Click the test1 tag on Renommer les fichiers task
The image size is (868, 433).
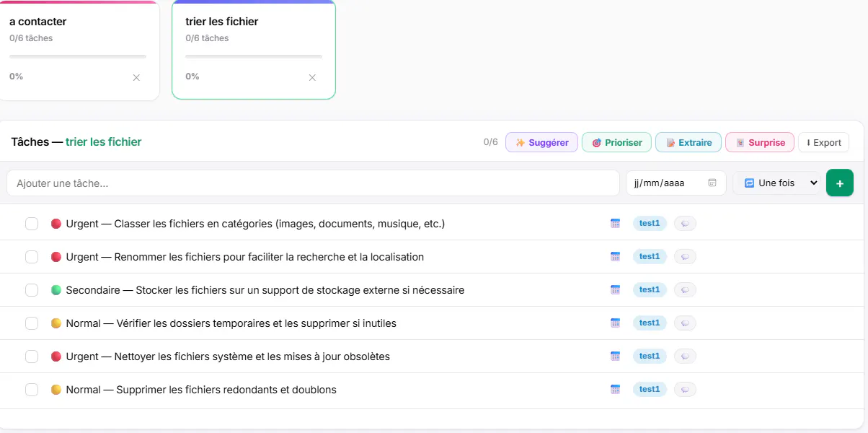tap(650, 257)
